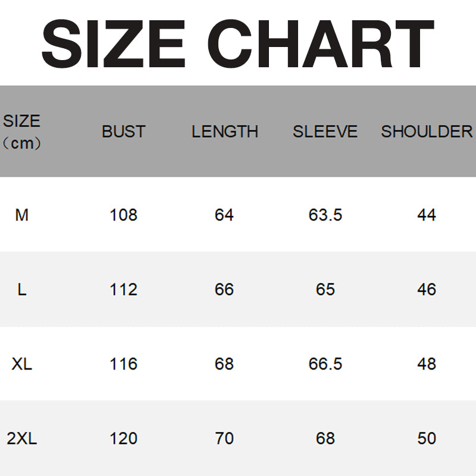Click the length value 68
This screenshot has width=476, height=476.
[x=224, y=364]
